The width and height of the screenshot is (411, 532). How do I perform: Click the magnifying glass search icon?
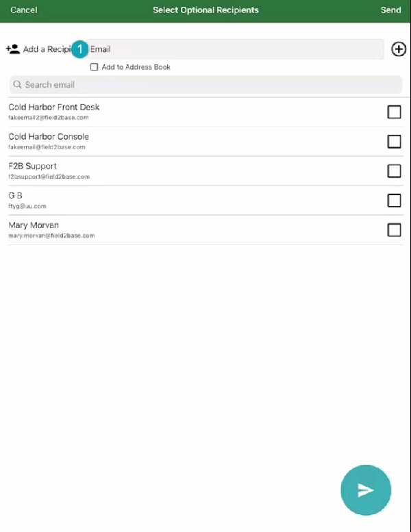[x=17, y=84]
